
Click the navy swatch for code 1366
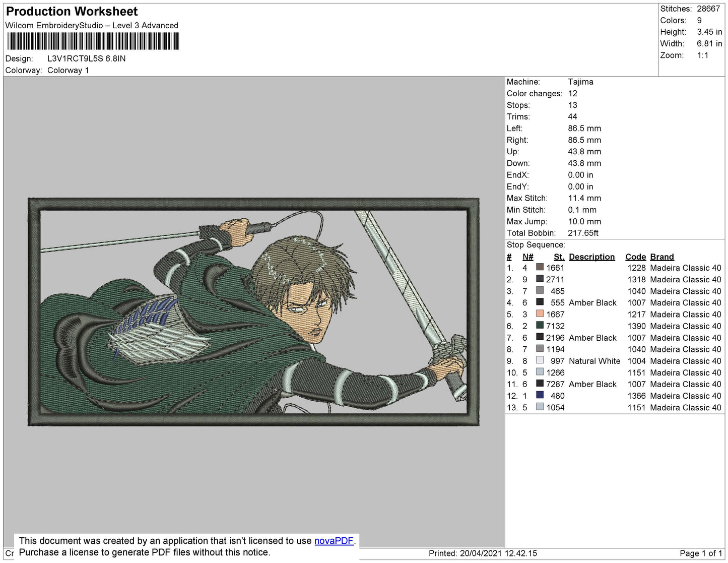[x=540, y=396]
